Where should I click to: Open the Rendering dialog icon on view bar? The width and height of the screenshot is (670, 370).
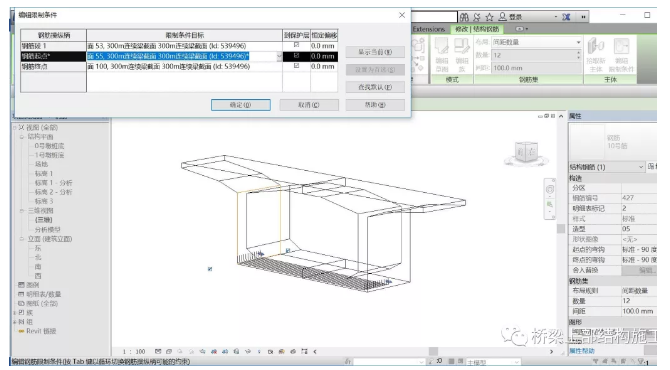click(203, 352)
